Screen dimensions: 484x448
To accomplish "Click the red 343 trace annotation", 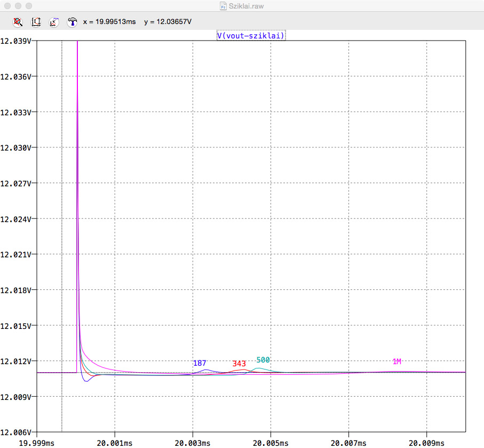I will (x=239, y=364).
